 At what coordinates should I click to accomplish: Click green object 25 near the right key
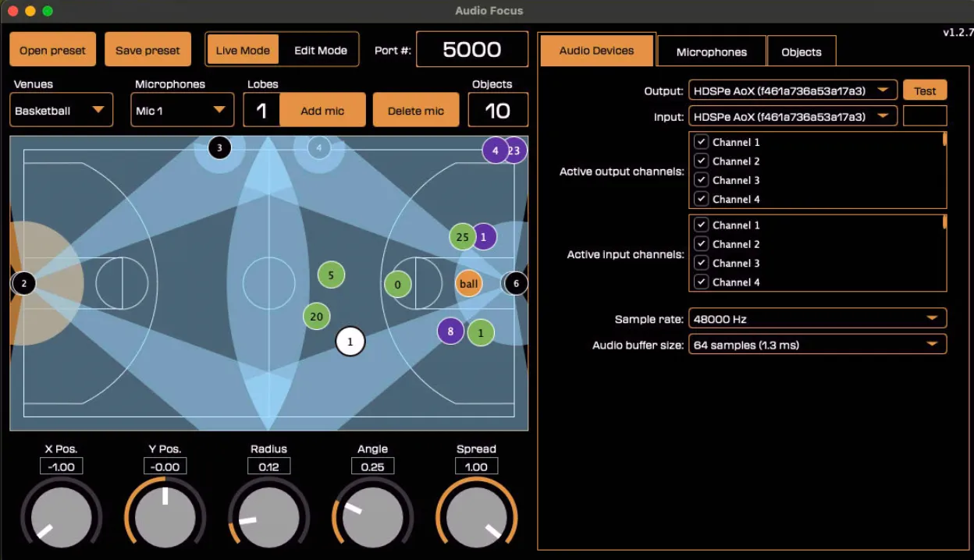pos(462,236)
